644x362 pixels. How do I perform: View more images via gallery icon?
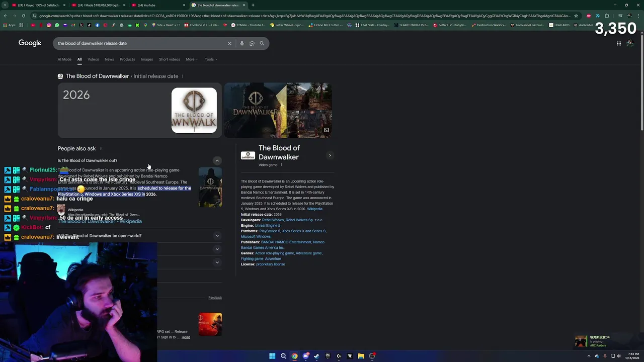(326, 130)
